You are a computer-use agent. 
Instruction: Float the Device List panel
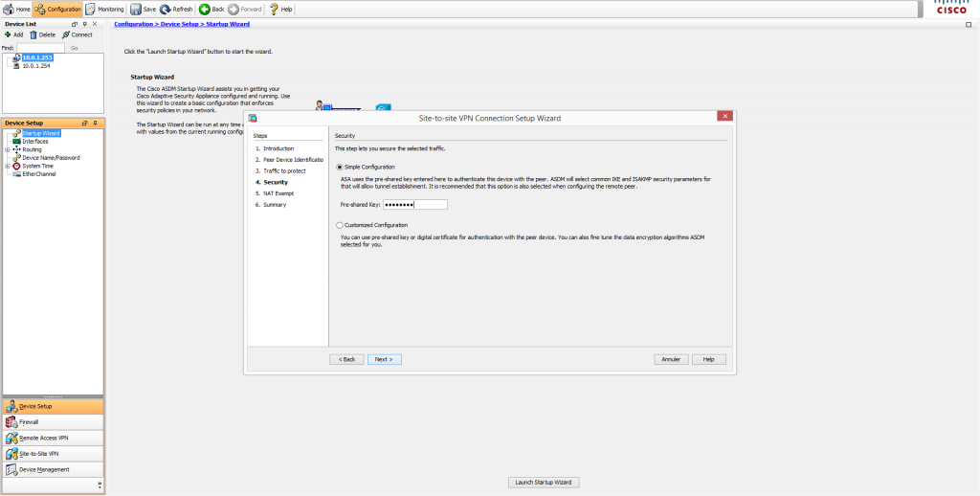(x=75, y=24)
